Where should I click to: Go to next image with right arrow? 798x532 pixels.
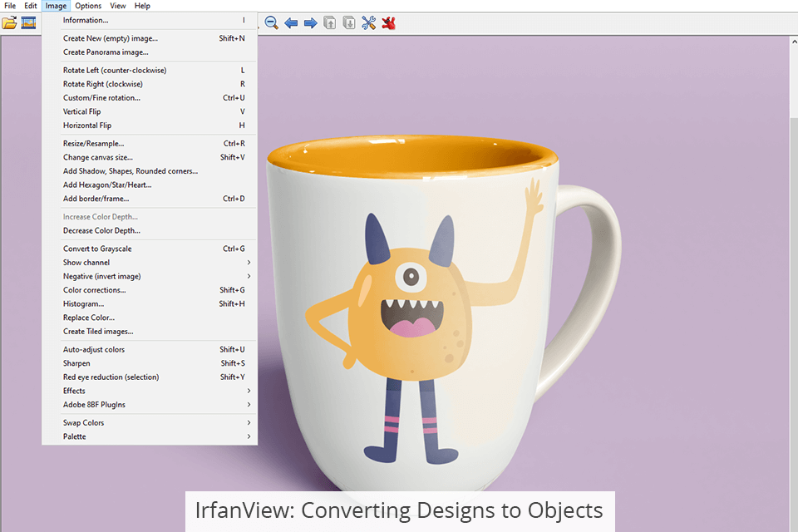[x=310, y=23]
